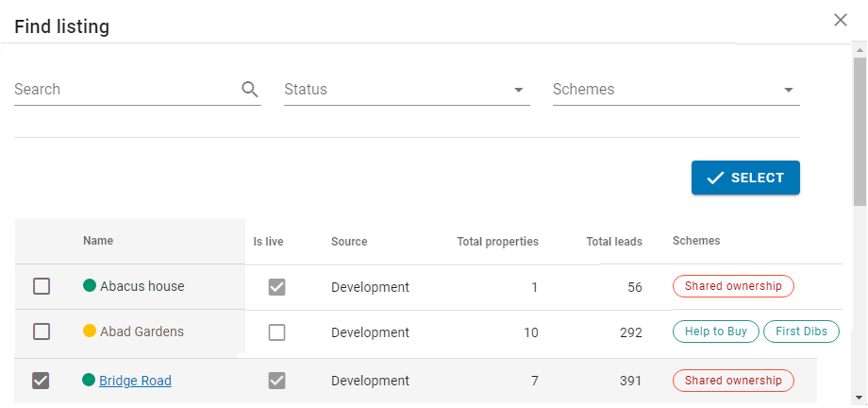This screenshot has width=868, height=408.
Task: Click the 56 total leads value
Action: [635, 287]
